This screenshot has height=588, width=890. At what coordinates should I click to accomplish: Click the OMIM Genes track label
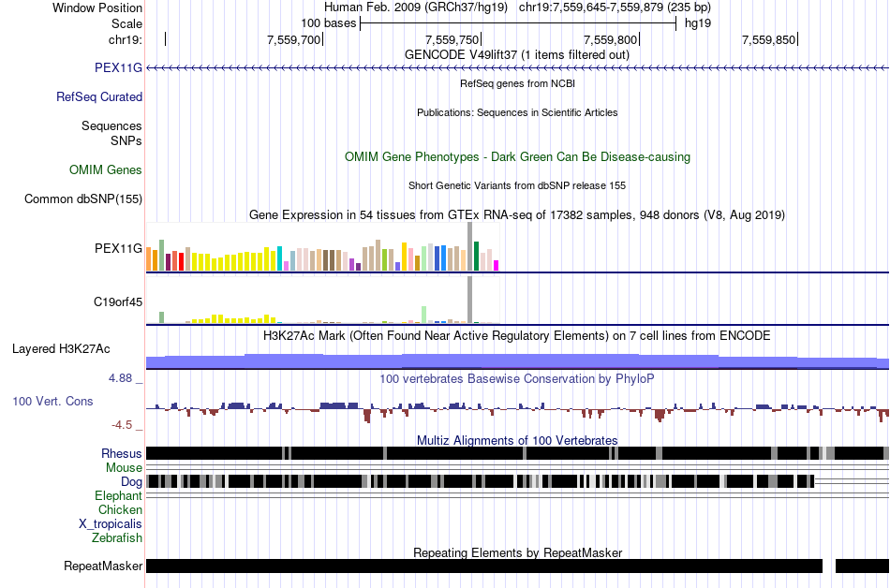point(106,170)
